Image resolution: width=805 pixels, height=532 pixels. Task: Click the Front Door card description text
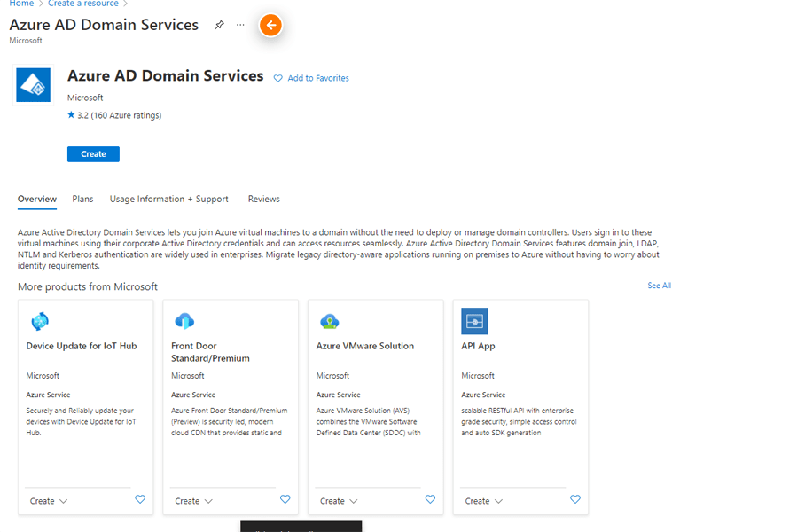coord(230,421)
